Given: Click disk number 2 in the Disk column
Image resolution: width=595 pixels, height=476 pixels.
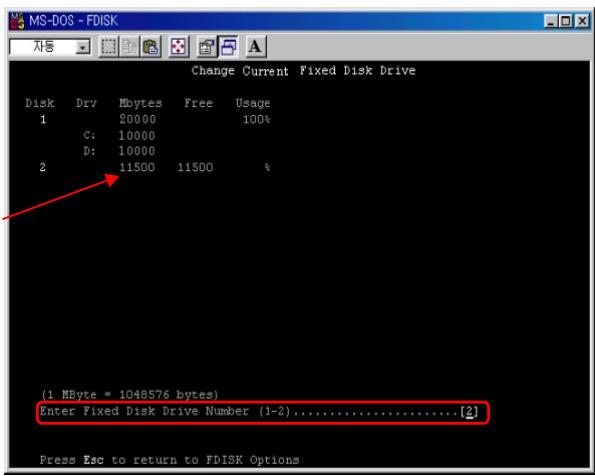Looking at the screenshot, I should [42, 167].
